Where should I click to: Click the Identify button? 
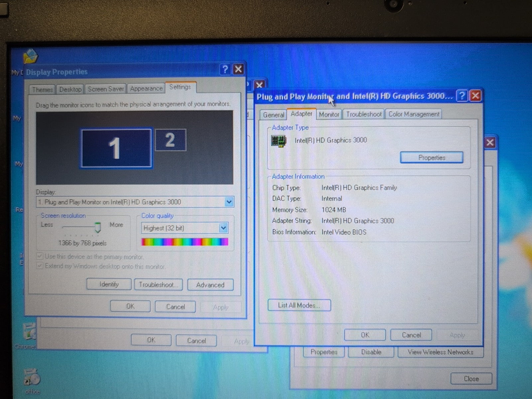pos(109,284)
